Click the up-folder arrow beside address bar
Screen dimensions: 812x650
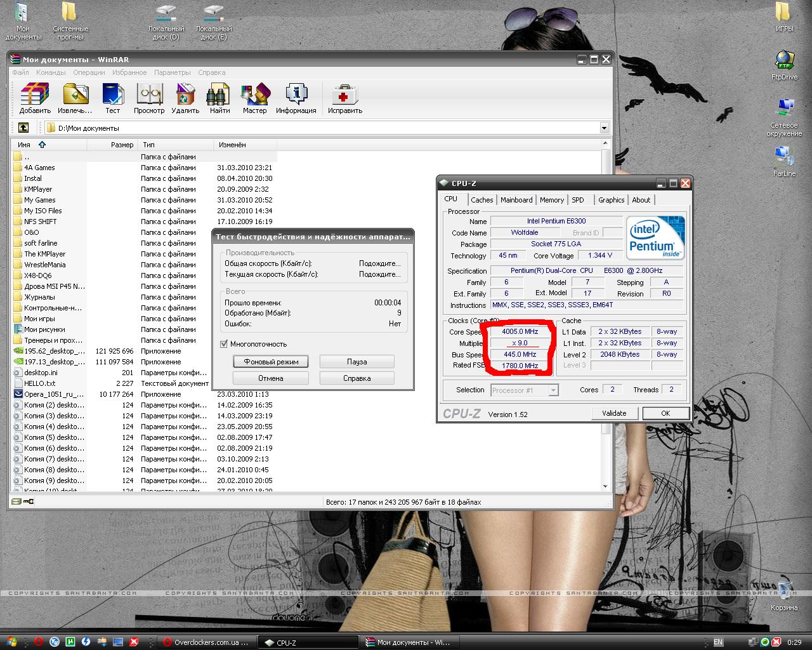23,128
